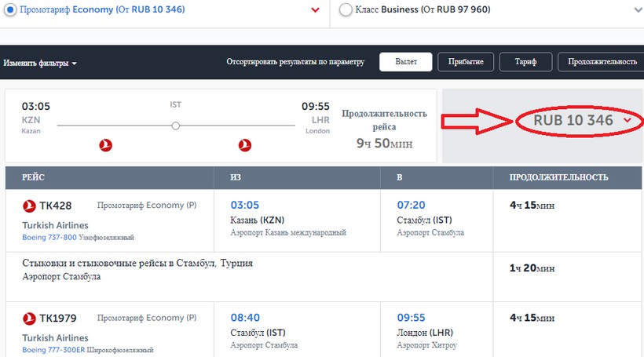Viewport: 644px width, 357px height.
Task: Click the RUB 10 346 price
Action: (x=573, y=120)
